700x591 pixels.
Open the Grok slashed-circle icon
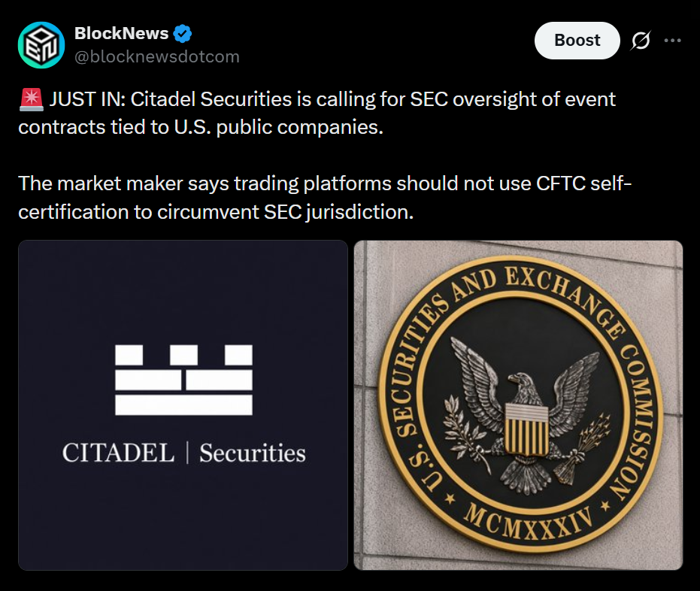tap(641, 41)
